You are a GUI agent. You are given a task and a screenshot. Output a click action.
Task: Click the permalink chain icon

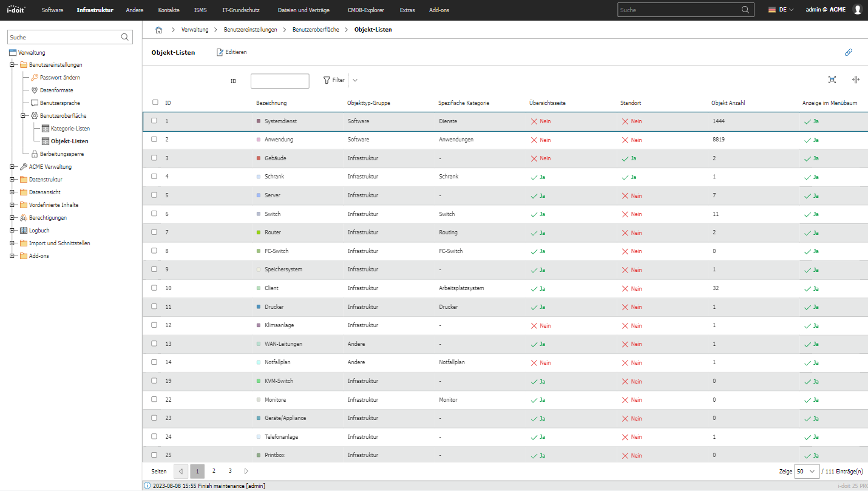pyautogui.click(x=849, y=52)
